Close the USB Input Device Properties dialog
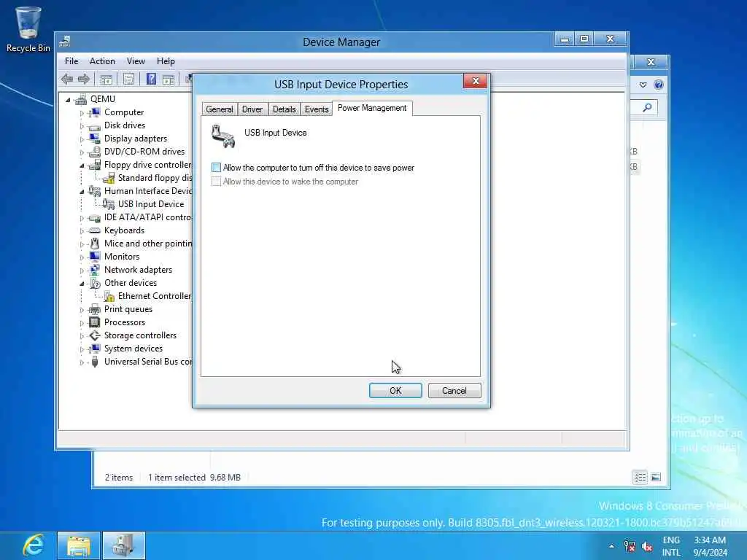Image resolution: width=747 pixels, height=560 pixels. tap(475, 81)
